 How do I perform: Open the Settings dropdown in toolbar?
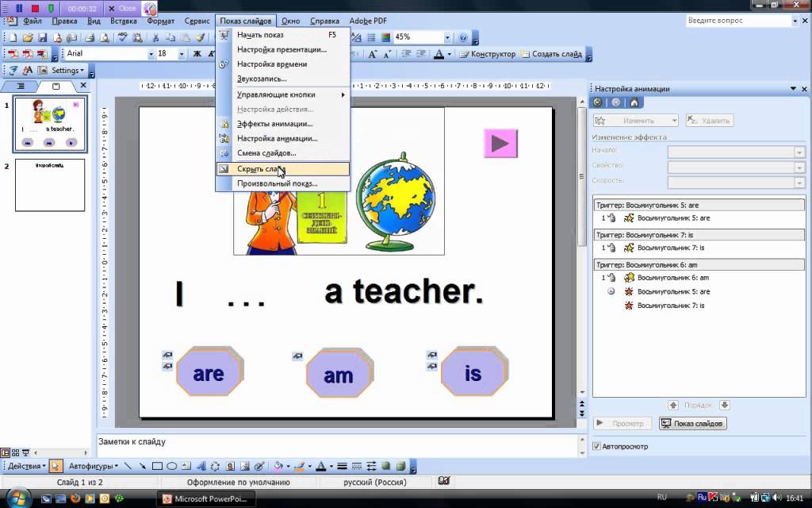click(x=67, y=71)
